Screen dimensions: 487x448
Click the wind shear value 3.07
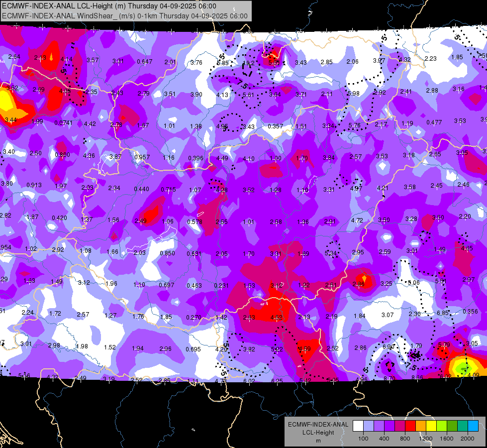coord(388,315)
